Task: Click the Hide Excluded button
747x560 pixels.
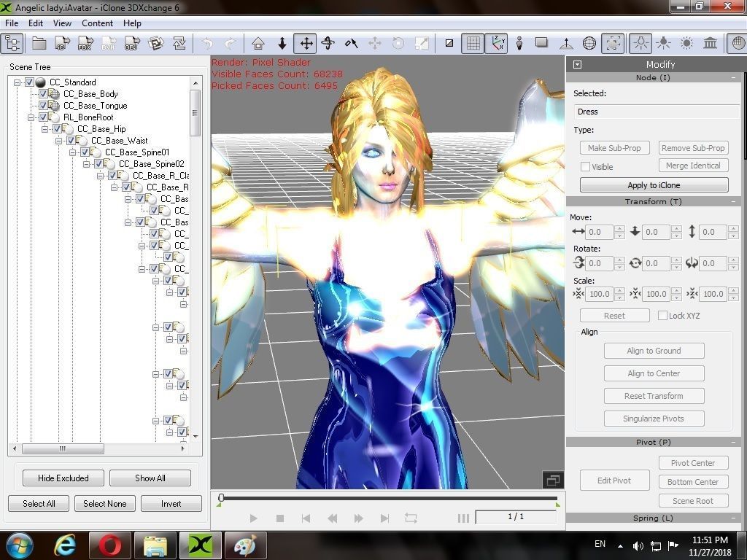Action: click(63, 478)
